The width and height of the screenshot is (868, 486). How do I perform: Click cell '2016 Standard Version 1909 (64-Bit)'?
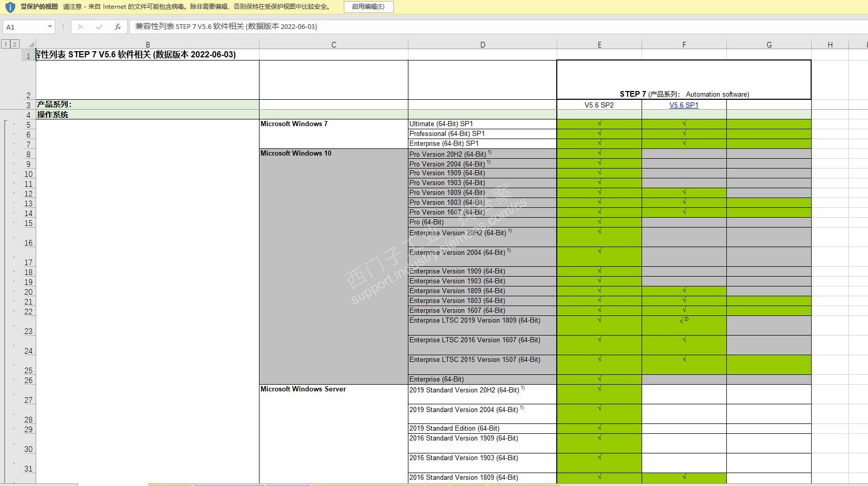482,444
